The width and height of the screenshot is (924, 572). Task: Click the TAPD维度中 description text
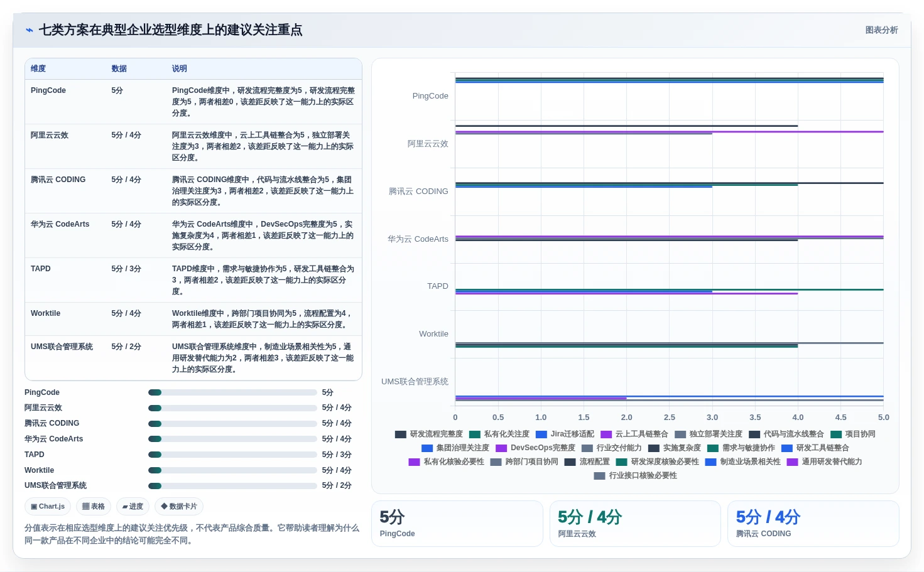pos(263,280)
